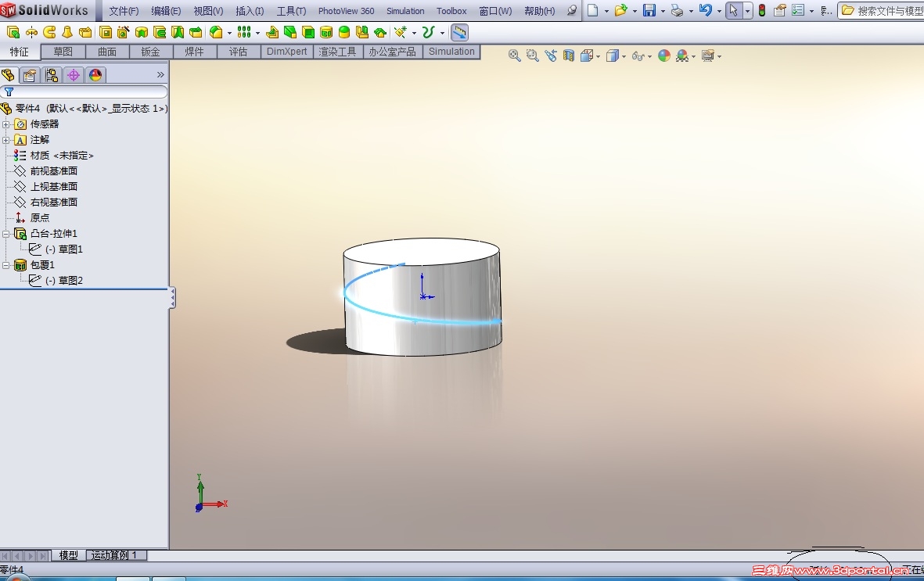Open the Save dropdown arrow
Screen dimensions: 924x581
[x=663, y=11]
